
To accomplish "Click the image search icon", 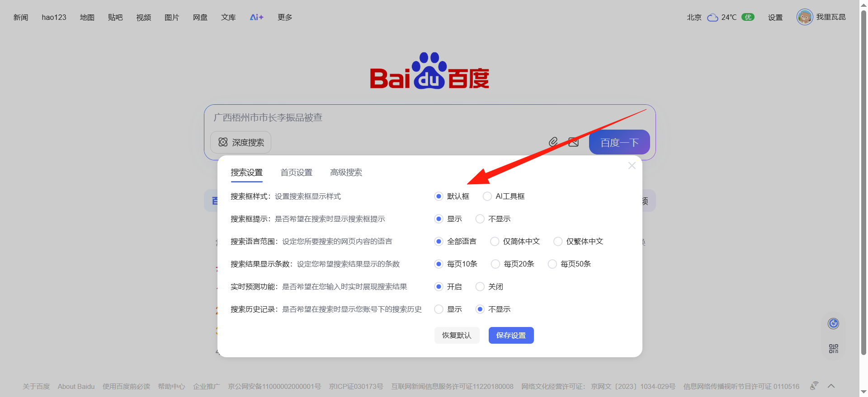I will tap(573, 142).
